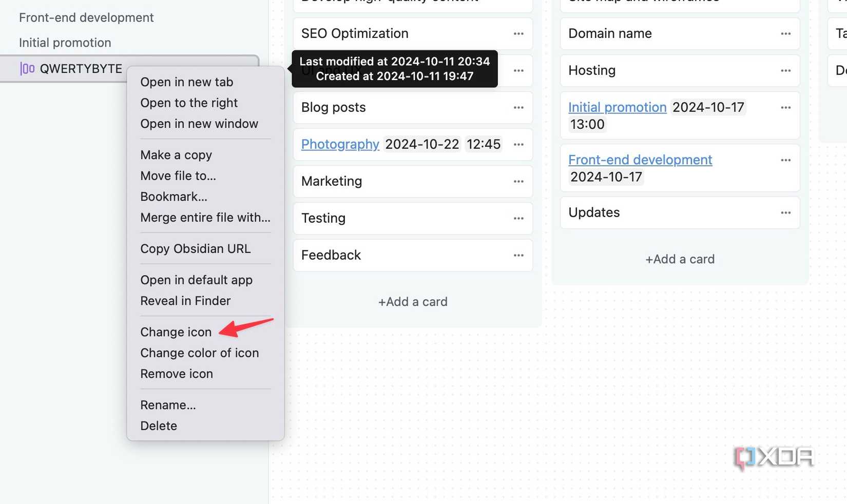Open the options icon on SEO Optimization card

[518, 33]
